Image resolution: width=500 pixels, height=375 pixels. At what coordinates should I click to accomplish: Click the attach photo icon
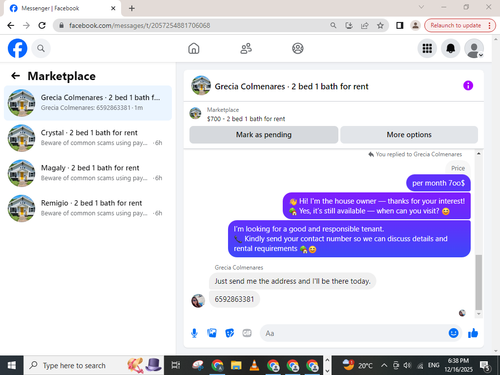[x=212, y=333]
